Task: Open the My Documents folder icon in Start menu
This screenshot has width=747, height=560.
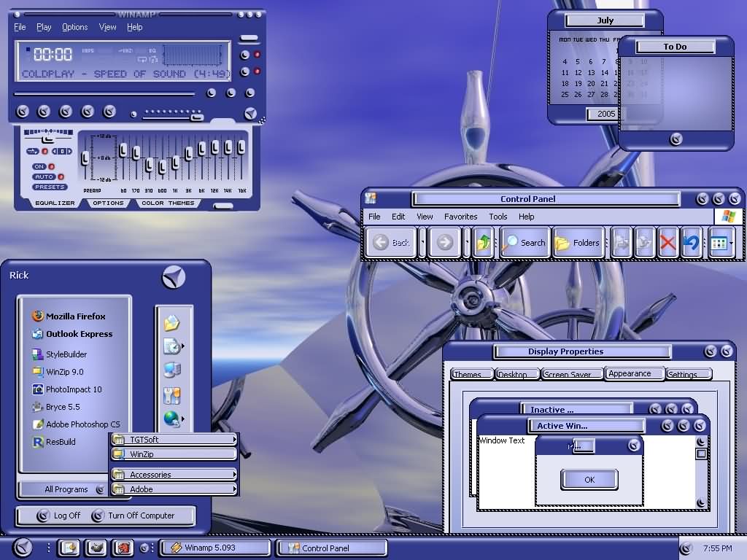Action: click(171, 323)
